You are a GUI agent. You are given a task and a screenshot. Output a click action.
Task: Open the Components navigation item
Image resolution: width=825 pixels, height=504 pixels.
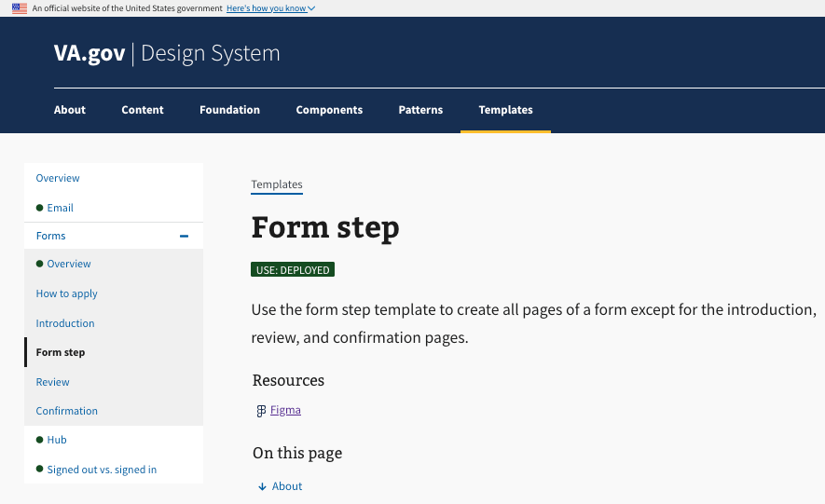coord(329,110)
